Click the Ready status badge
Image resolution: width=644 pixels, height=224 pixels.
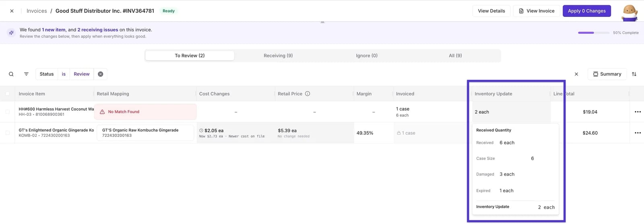[168, 11]
